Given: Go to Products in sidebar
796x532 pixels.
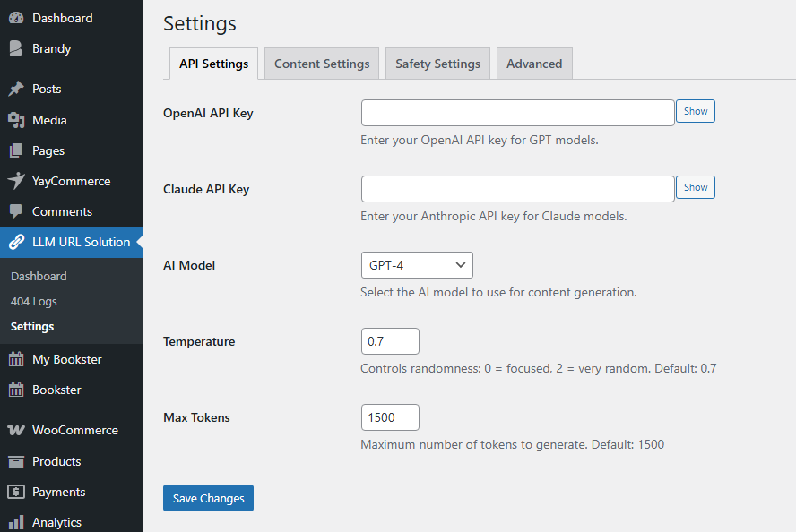Looking at the screenshot, I should click(x=72, y=461).
